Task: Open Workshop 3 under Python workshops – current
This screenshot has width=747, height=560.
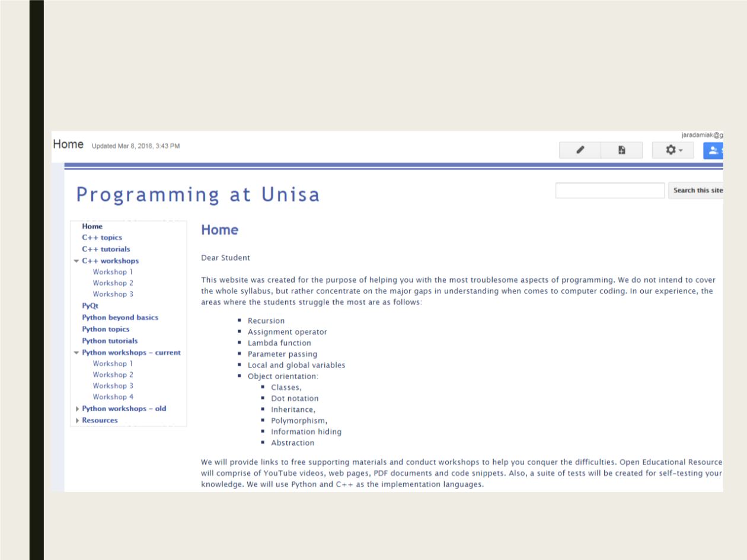Action: coord(113,386)
